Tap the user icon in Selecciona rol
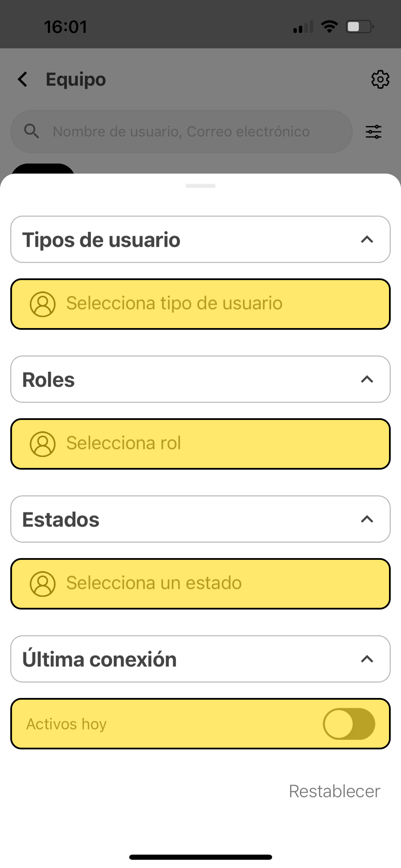Viewport: 401px width, 868px height. [x=42, y=444]
